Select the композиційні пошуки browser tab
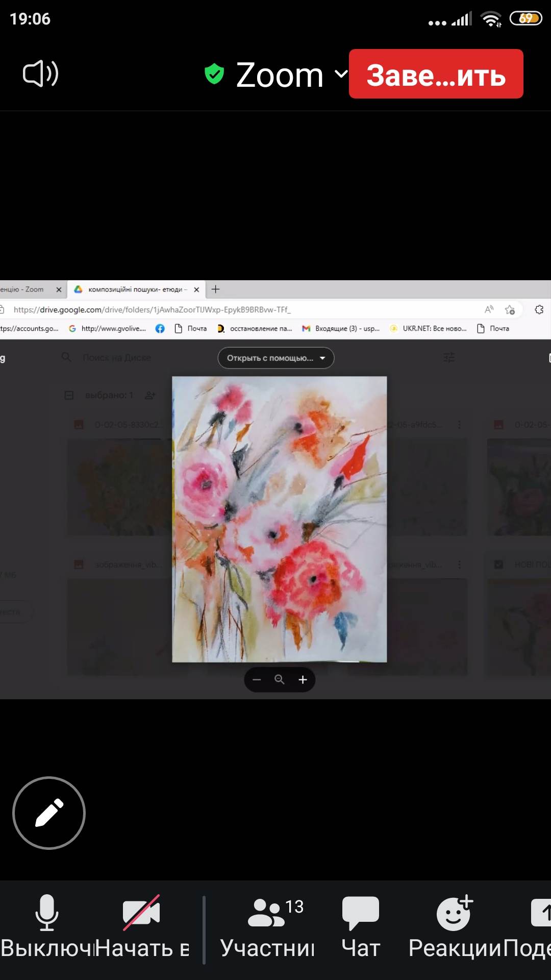Image resolution: width=551 pixels, height=980 pixels. coord(135,289)
